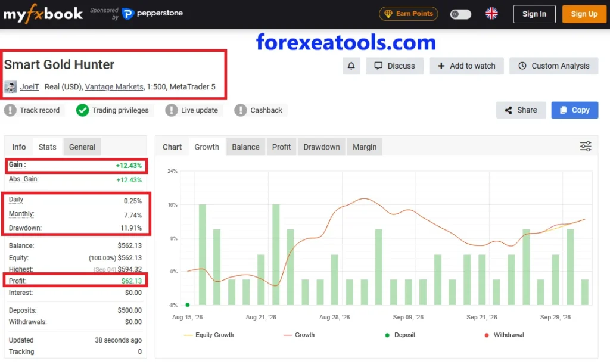Open the Pepperstone sponsor logo

[x=152, y=14]
